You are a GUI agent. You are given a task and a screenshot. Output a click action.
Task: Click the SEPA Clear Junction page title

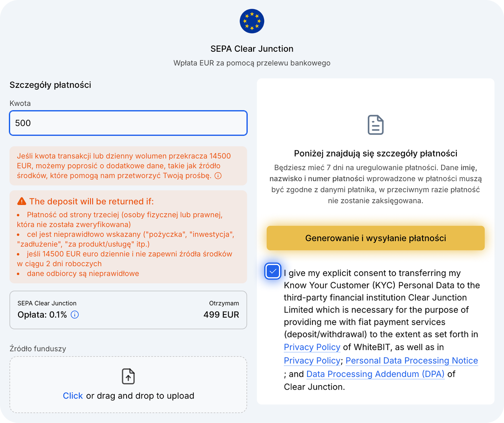tap(252, 49)
